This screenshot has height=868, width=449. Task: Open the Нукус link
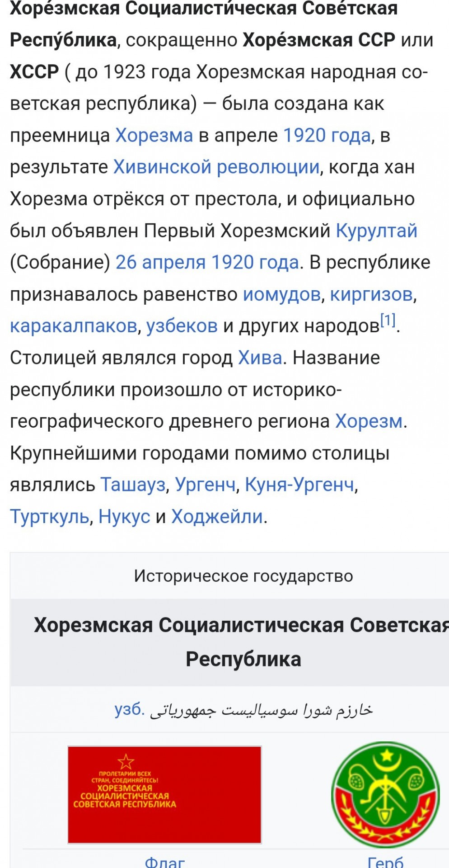124,516
